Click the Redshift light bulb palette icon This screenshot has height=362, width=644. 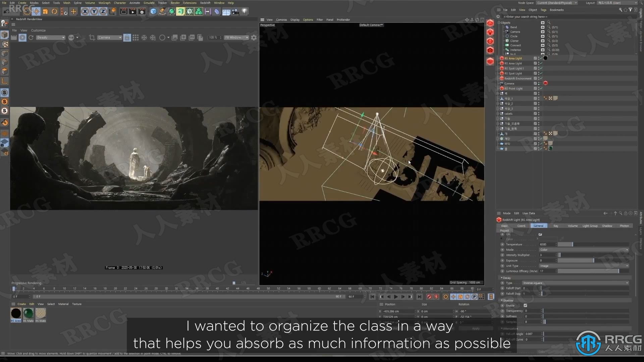click(490, 32)
